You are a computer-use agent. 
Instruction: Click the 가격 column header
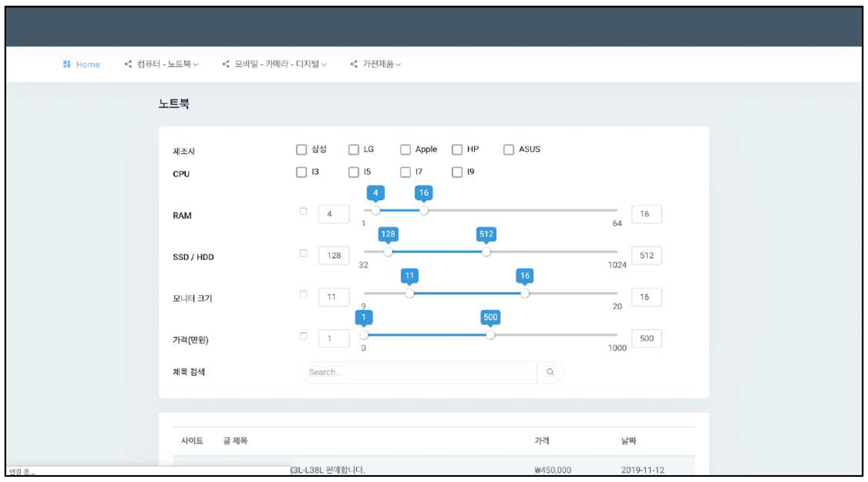coord(541,441)
